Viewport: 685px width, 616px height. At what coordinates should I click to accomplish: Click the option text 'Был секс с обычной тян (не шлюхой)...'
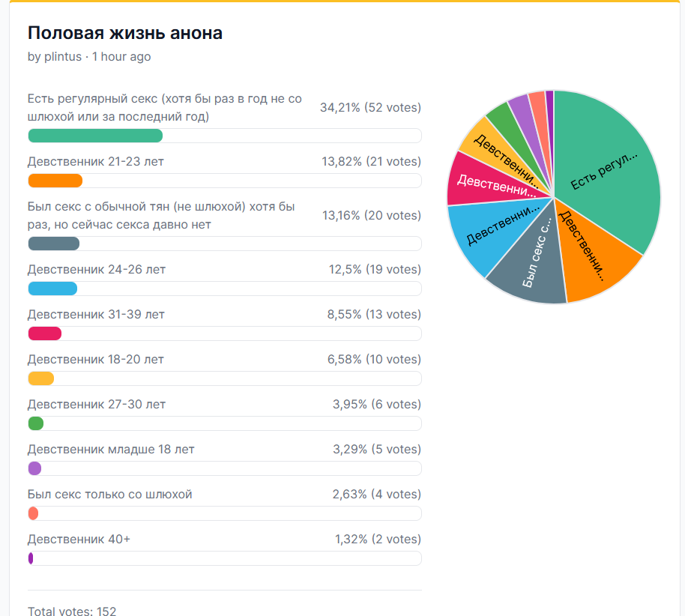click(x=161, y=215)
